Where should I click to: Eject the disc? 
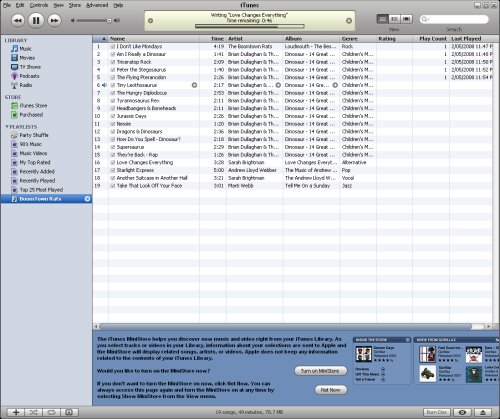(483, 412)
